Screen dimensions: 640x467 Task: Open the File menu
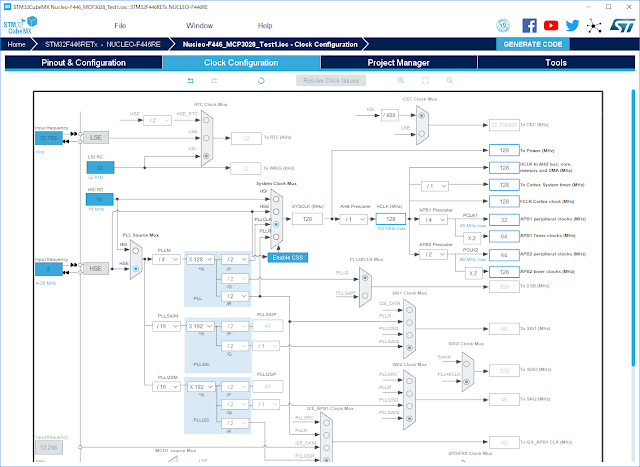coord(120,26)
